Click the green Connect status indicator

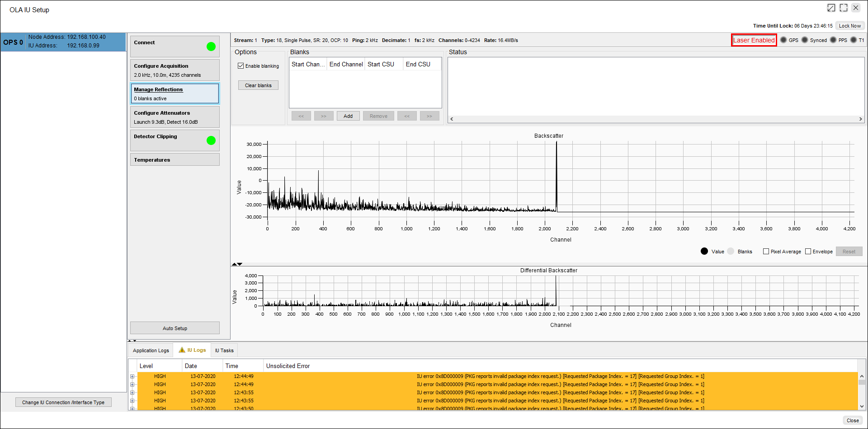[x=211, y=47]
